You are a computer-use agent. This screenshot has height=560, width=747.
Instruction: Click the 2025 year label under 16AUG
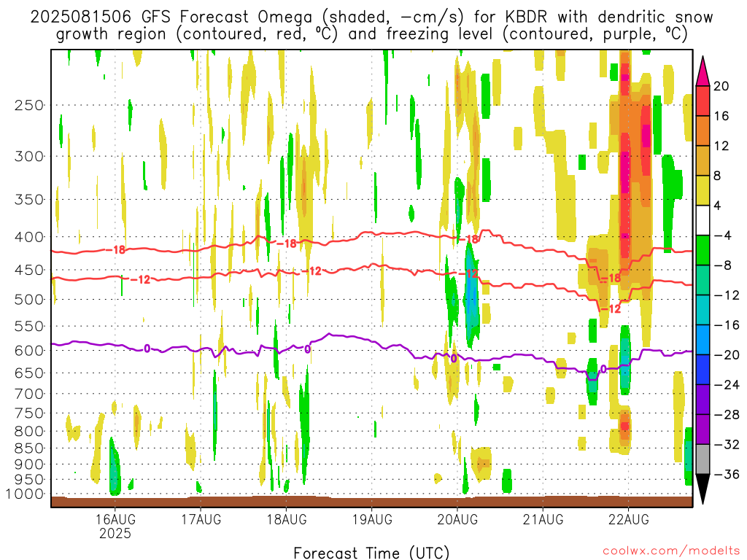click(x=115, y=533)
